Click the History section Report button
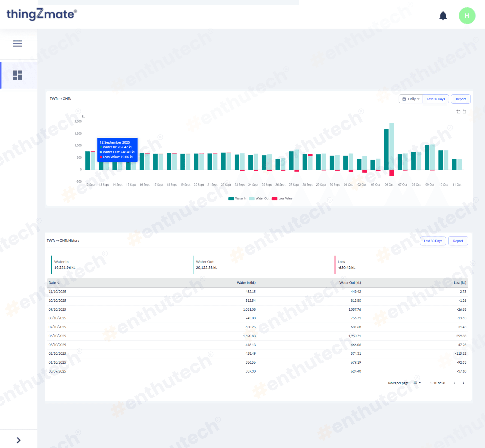Viewport: 485px width, 448px height. [458, 241]
